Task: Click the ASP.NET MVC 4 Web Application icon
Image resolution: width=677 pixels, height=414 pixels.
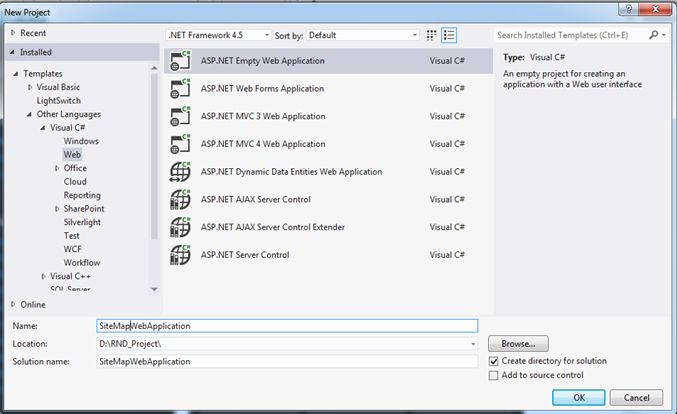Action: pos(181,144)
